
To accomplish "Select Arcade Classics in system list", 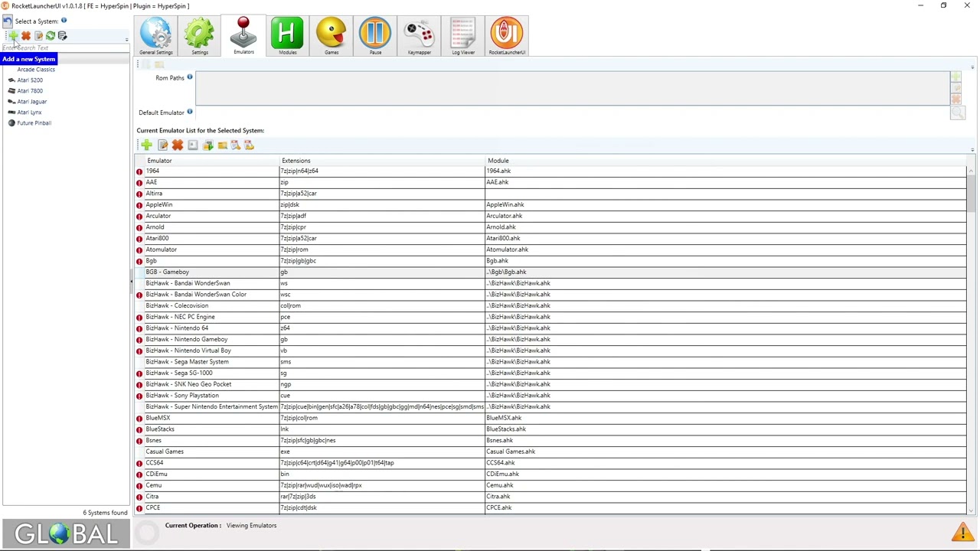I will point(36,70).
